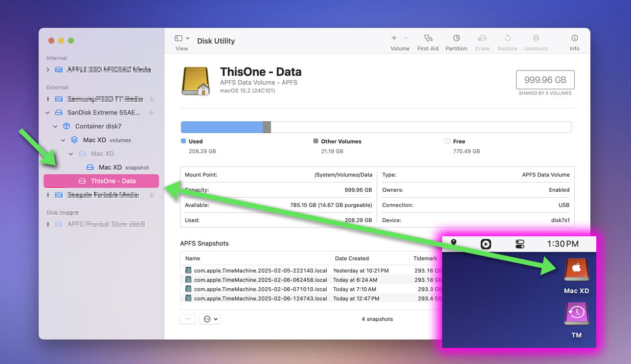Click the 'Today at 12:47 PM' date cell
Viewport: 631px width, 364px height.
tap(356, 298)
